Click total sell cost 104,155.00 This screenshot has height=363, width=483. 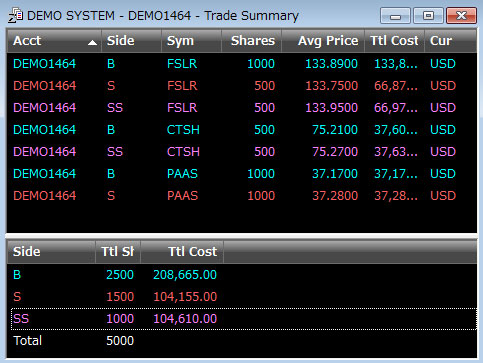coord(185,297)
